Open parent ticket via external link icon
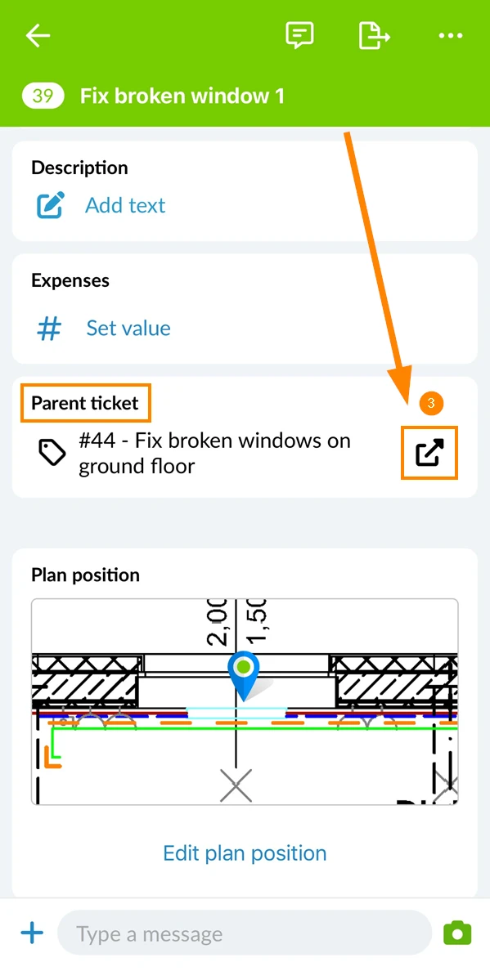This screenshot has height=980, width=490. [429, 453]
